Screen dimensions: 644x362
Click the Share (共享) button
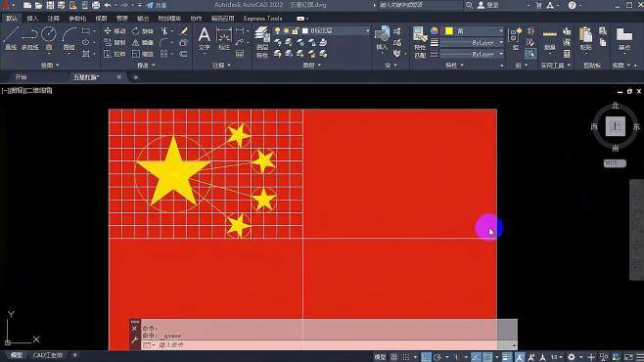pyautogui.click(x=156, y=5)
